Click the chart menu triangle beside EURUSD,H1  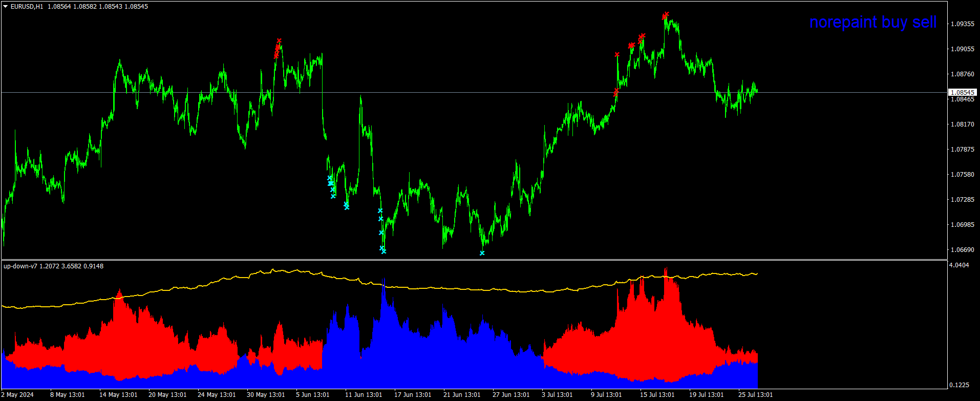[6, 7]
